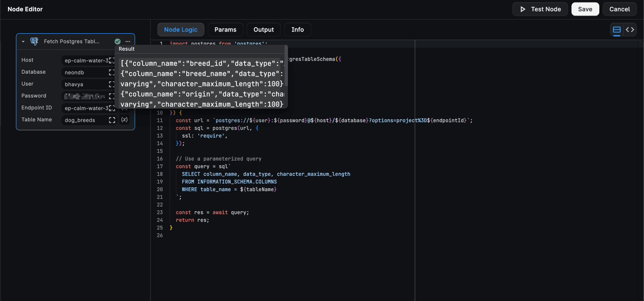The image size is (644, 301).
Task: Switch editor to code-only view with <> icon
Action: click(x=630, y=30)
